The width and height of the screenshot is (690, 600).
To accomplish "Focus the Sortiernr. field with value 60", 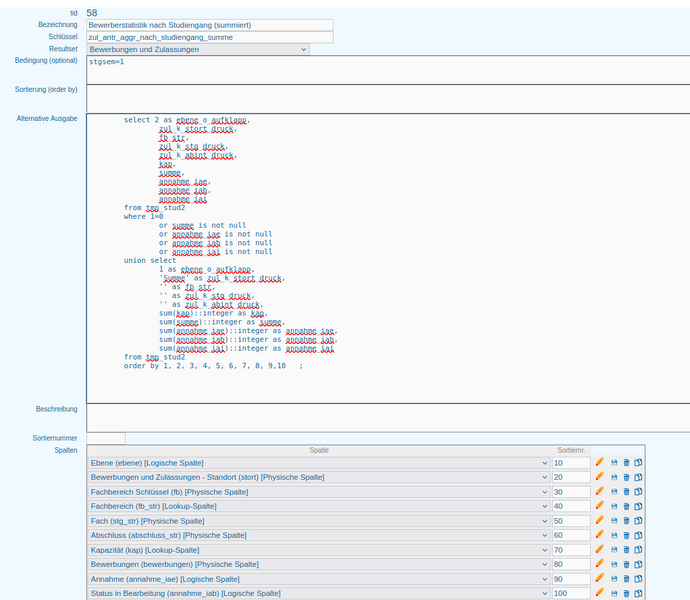I will click(571, 535).
